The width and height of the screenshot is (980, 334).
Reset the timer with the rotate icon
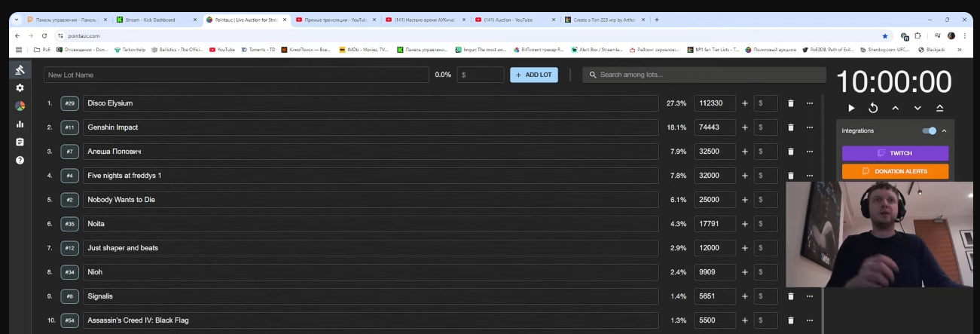873,109
